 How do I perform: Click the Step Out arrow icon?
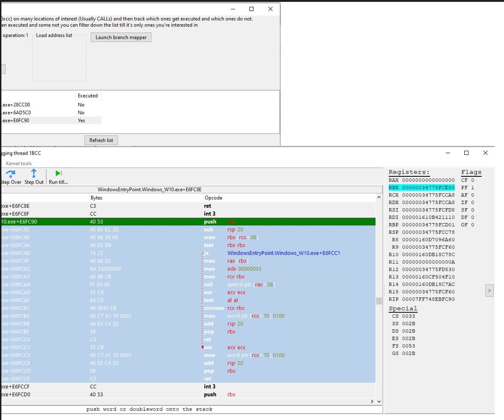coord(34,173)
